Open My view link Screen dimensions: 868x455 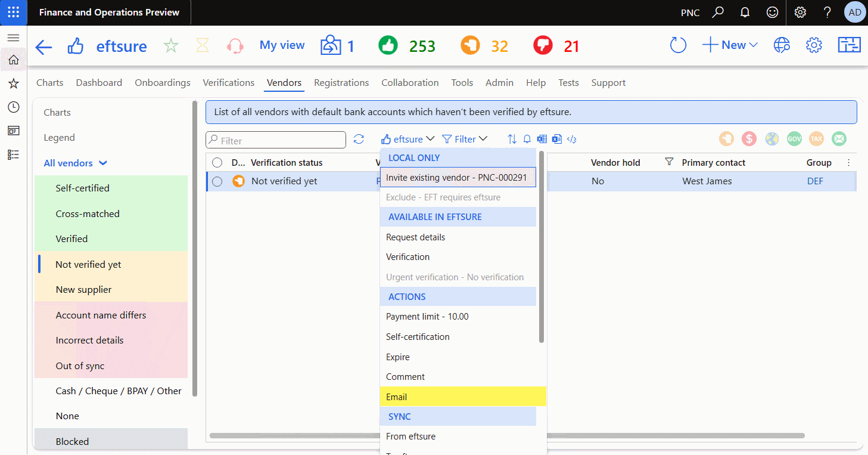(x=282, y=45)
